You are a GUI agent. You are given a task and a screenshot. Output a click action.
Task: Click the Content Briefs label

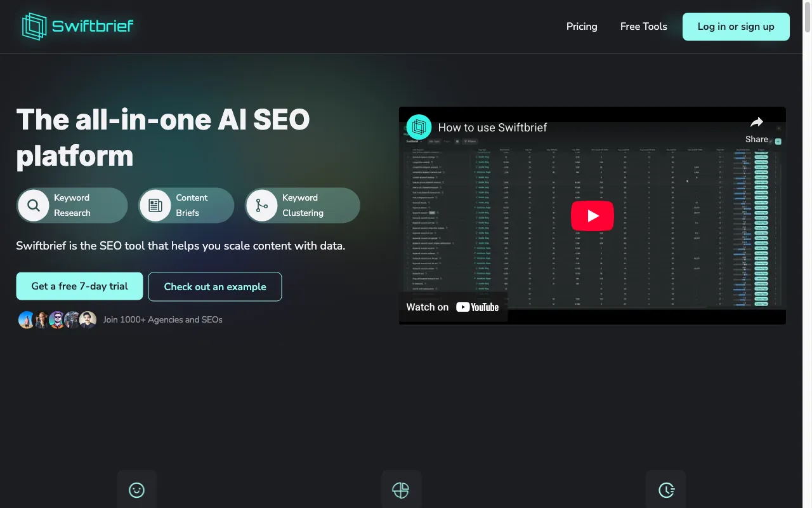pyautogui.click(x=192, y=205)
